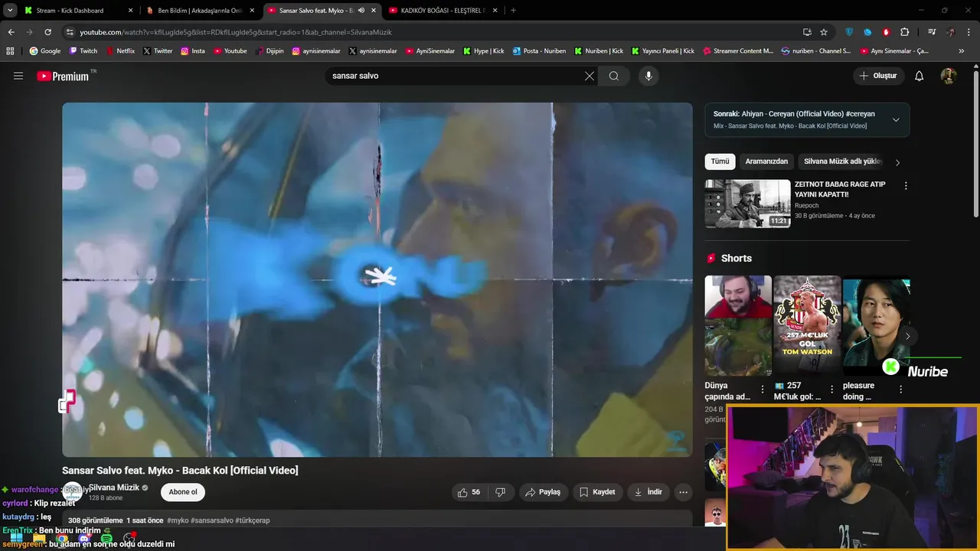Open Chrome profile avatar in toolbar
Viewport: 980px width, 551px height.
950,32
